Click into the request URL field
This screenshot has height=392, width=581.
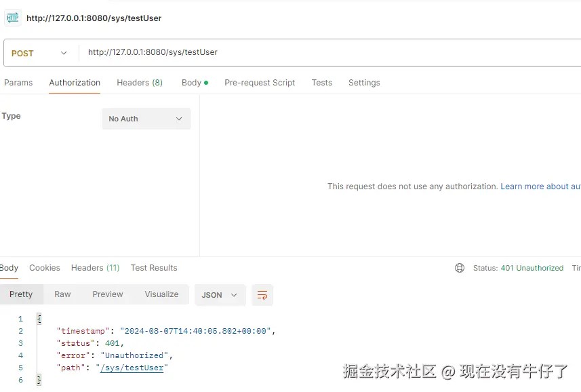point(329,52)
